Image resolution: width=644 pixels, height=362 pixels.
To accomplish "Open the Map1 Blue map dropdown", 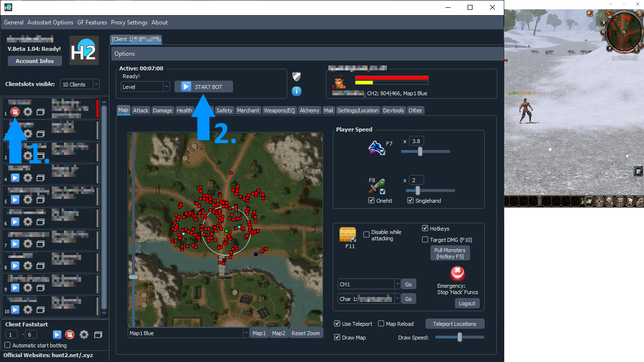I will [245, 333].
